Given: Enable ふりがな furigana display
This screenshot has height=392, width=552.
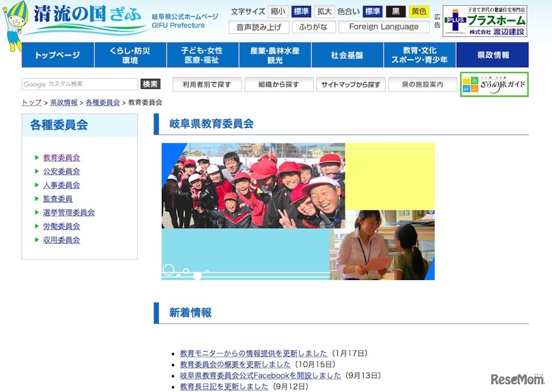Looking at the screenshot, I should click(314, 26).
